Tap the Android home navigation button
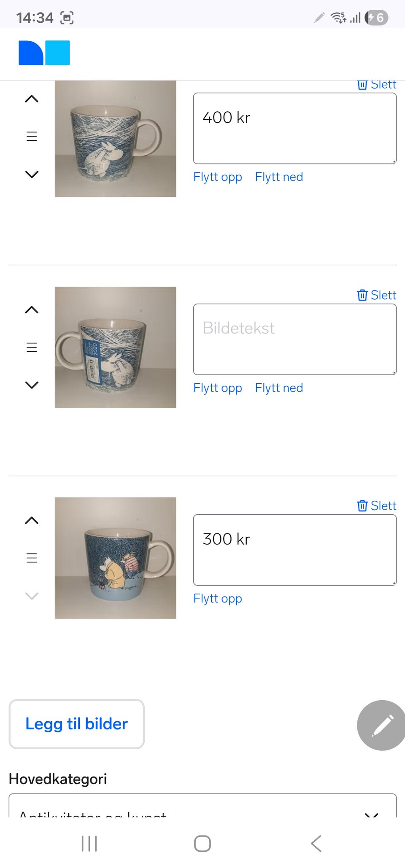Image resolution: width=405 pixels, height=868 pixels. [x=202, y=844]
